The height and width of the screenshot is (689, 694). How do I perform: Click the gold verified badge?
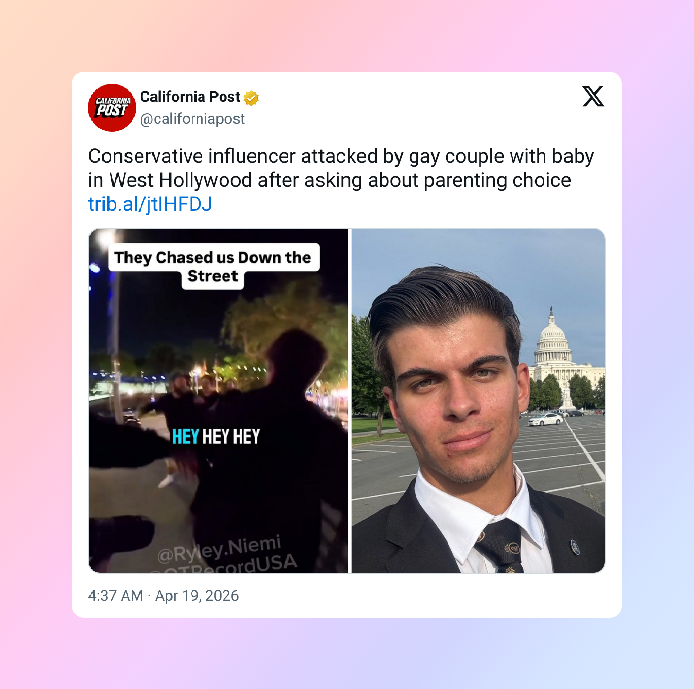point(251,97)
